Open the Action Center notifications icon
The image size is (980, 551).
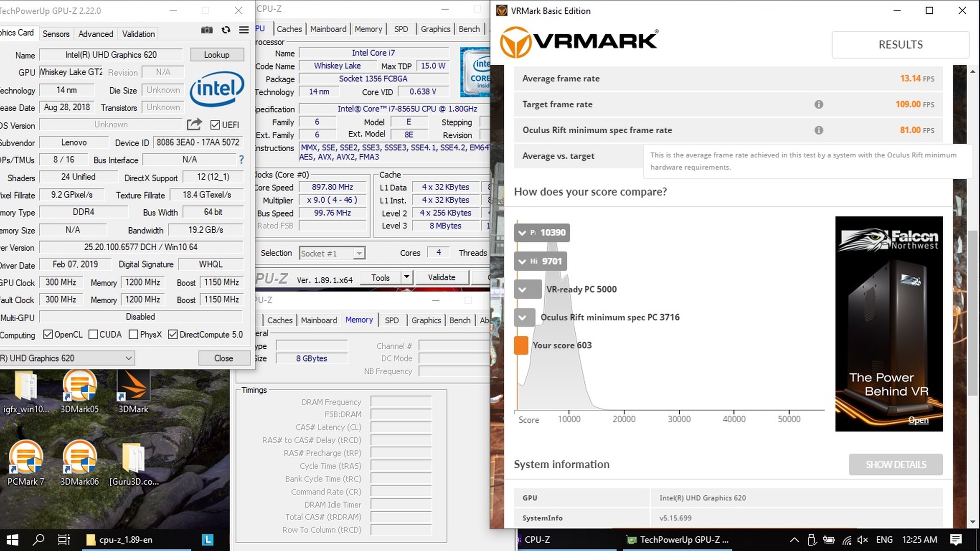pos(956,540)
